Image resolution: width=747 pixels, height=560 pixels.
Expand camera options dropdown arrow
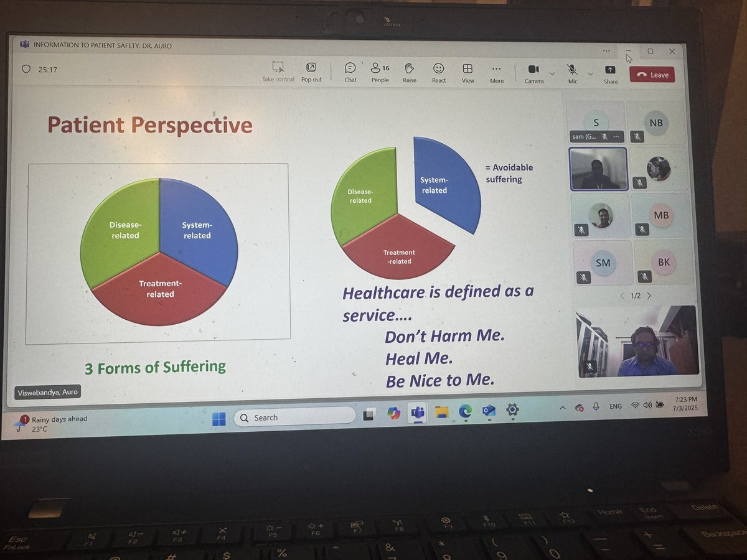[x=552, y=73]
